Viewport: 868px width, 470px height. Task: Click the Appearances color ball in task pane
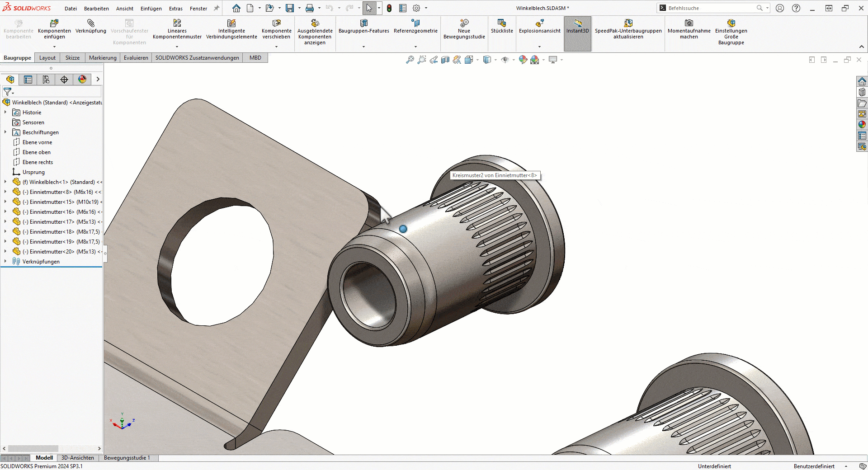coord(862,124)
